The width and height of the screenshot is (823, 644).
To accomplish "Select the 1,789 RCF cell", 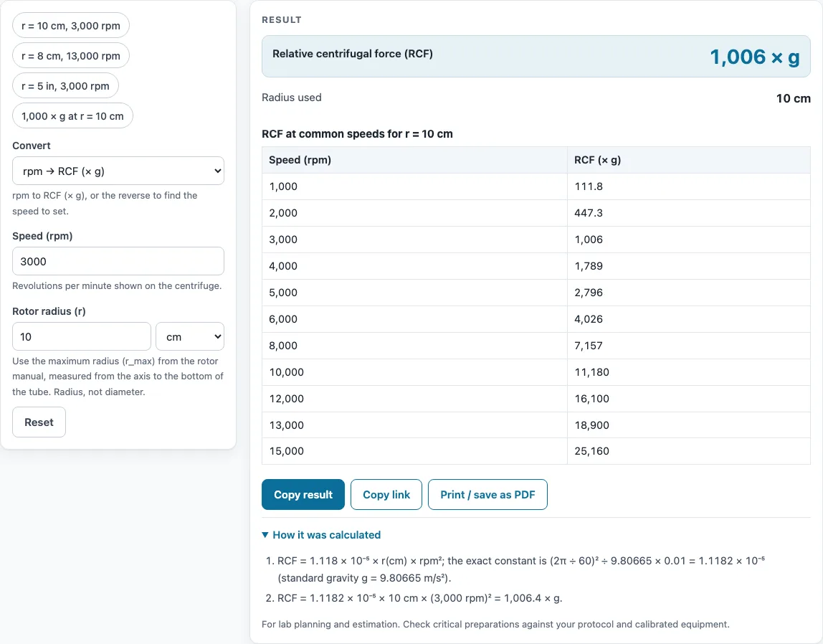I will coord(689,266).
